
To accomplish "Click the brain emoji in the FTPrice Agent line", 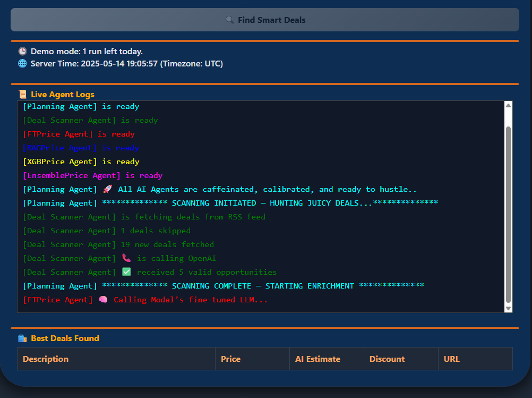I will [x=103, y=300].
